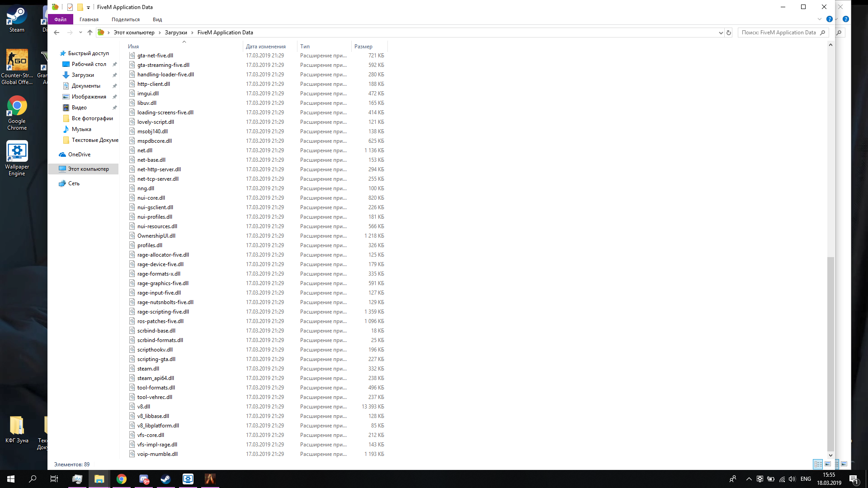Open the Counter-Strike Global Offensive desktop icon
Image resolution: width=868 pixels, height=488 pixels.
17,66
